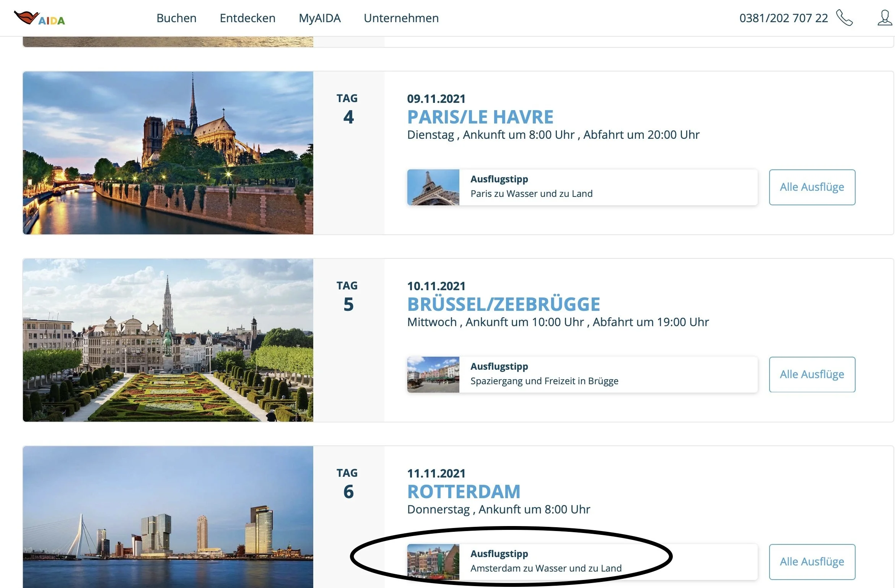Open the Buchen menu
This screenshot has height=588, width=895.
click(x=176, y=18)
